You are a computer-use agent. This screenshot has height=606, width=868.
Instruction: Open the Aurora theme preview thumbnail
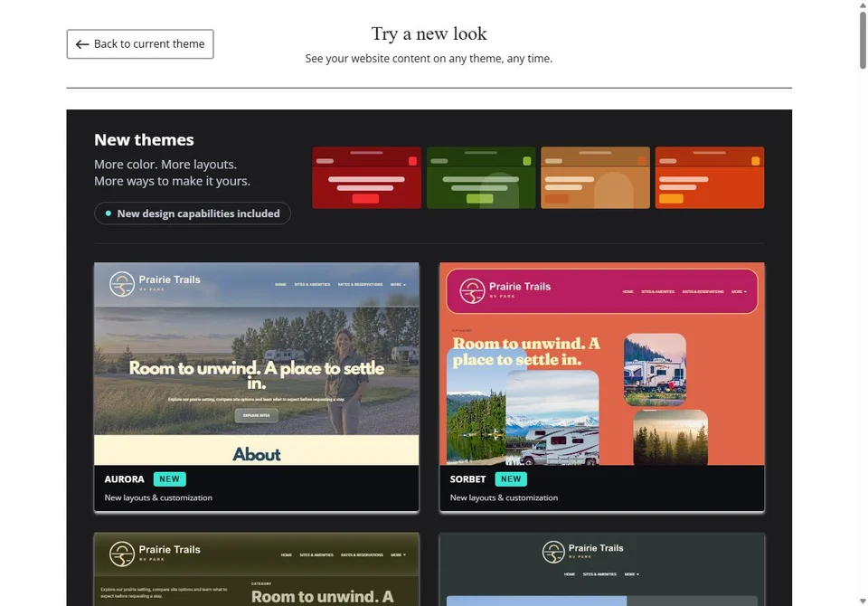pyautogui.click(x=256, y=364)
